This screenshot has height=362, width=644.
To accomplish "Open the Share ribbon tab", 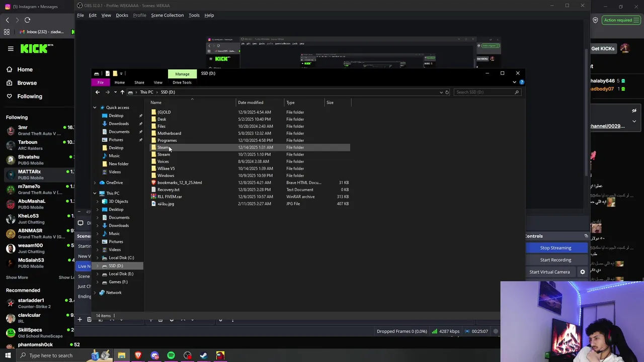I will point(139,82).
